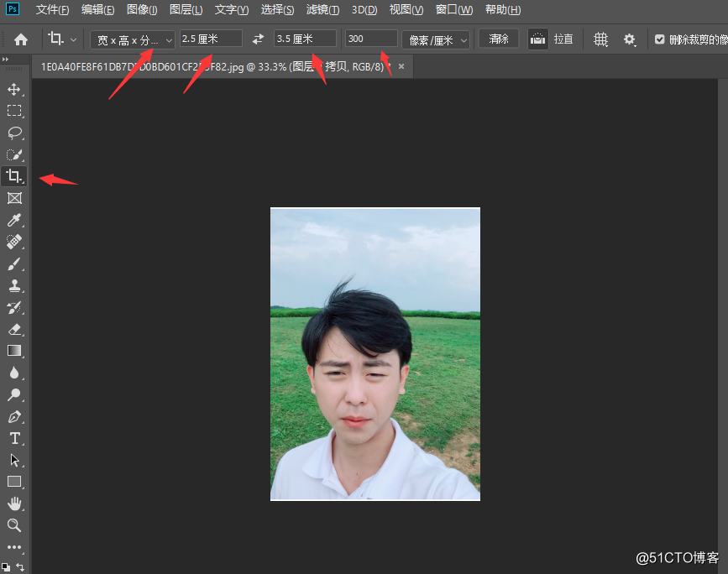Click the portrait photo on canvas
Viewport: 728px width, 574px height.
click(x=375, y=354)
